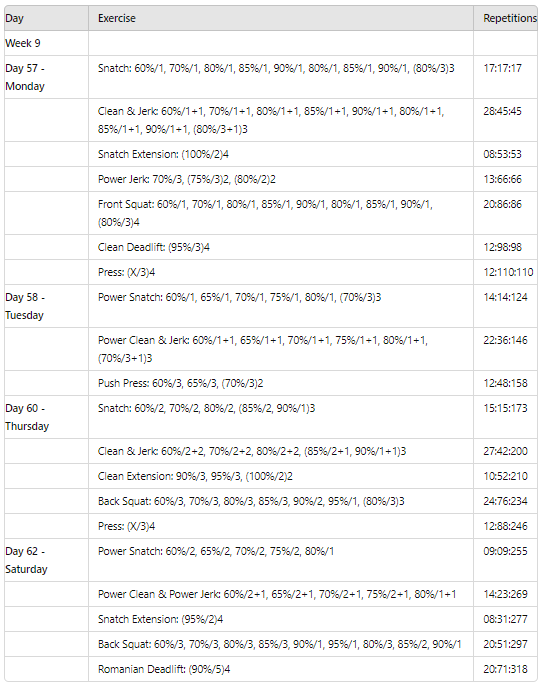The height and width of the screenshot is (685, 545).
Task: Click the Power Clean & Power Jerk cell
Action: (x=281, y=594)
